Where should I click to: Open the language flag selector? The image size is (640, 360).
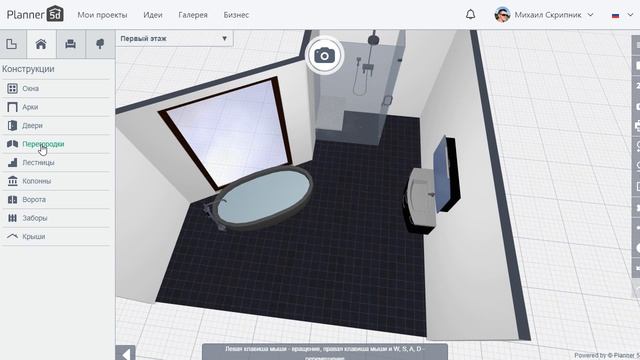[x=622, y=15]
